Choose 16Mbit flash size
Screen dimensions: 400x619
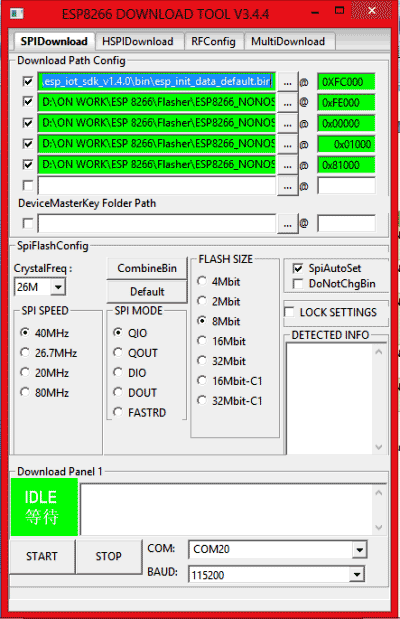coord(222,341)
